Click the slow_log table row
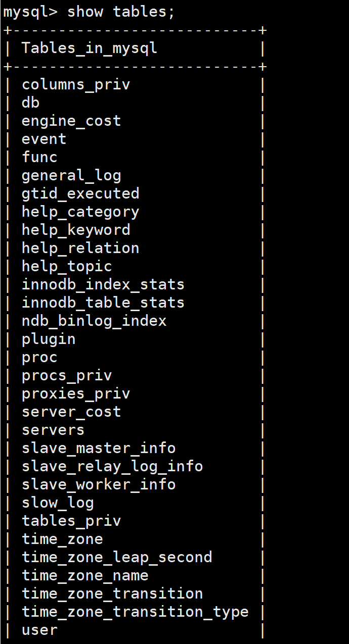Screen dimensions: 349x644 pyautogui.click(x=58, y=503)
